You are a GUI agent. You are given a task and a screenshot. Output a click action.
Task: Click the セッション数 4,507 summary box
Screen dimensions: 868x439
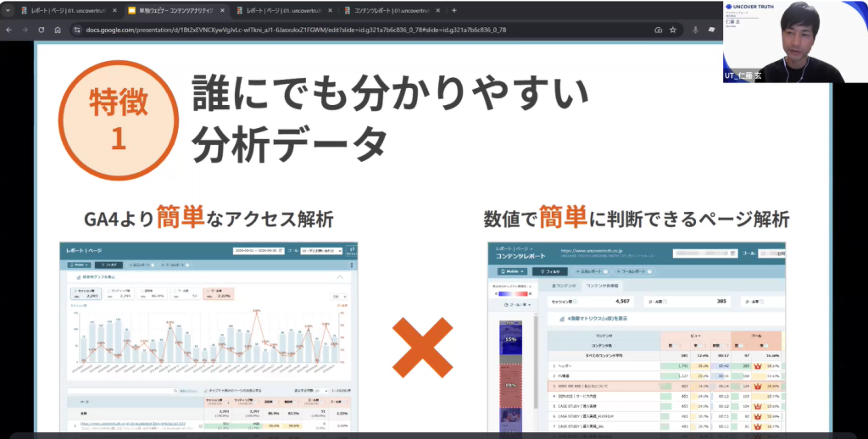pos(592,302)
